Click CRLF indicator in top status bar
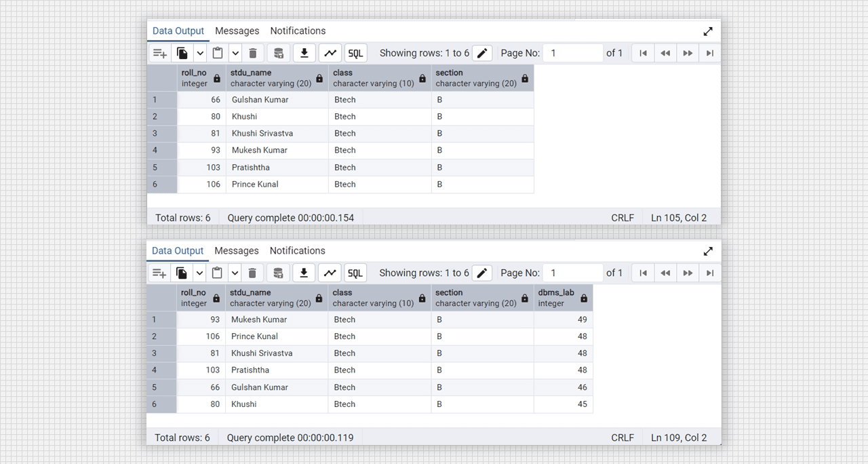The width and height of the screenshot is (868, 464). click(623, 218)
